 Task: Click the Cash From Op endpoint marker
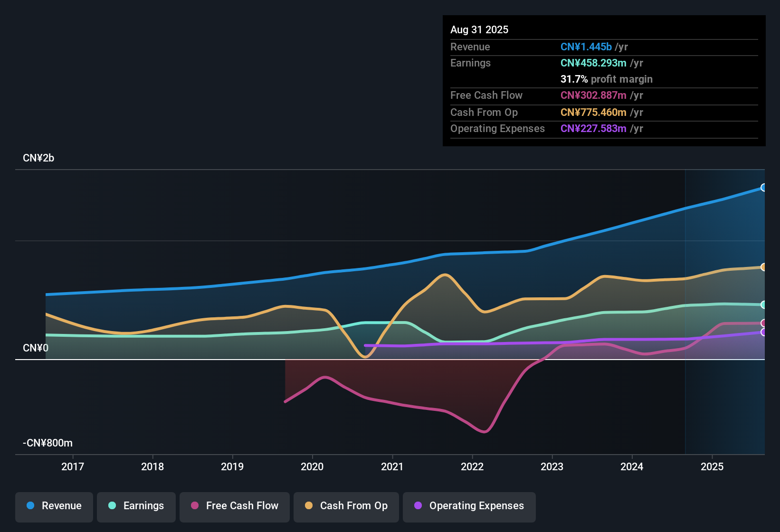click(x=763, y=266)
